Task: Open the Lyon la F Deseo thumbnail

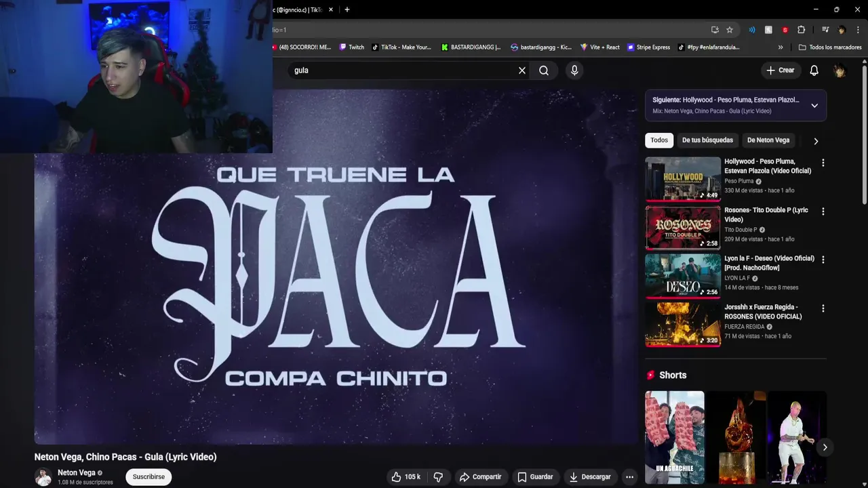Action: [683, 276]
